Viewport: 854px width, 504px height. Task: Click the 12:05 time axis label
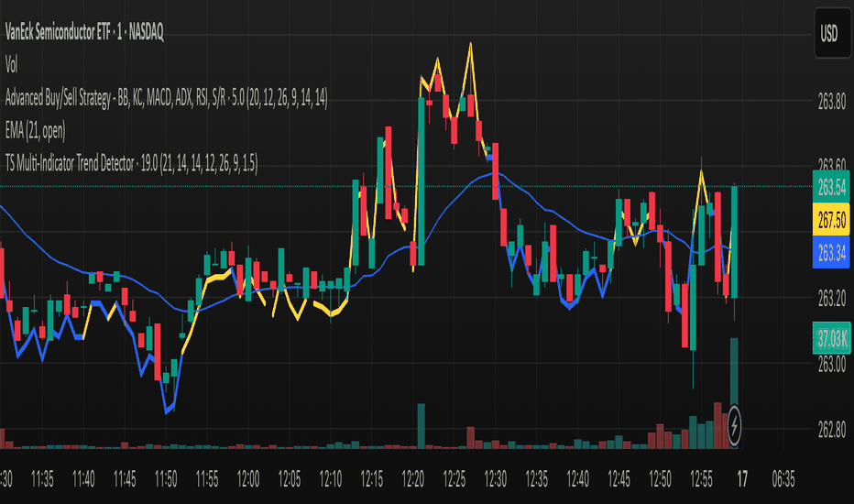[290, 479]
